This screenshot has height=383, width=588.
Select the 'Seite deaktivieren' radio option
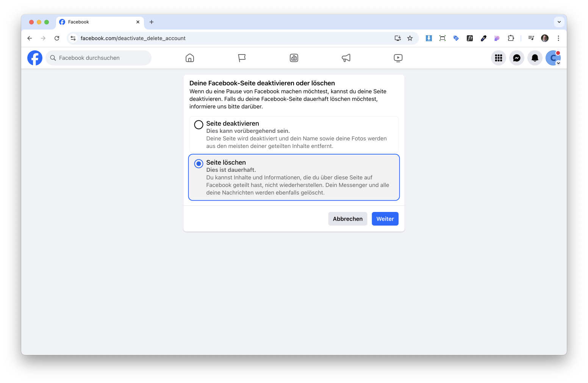199,125
